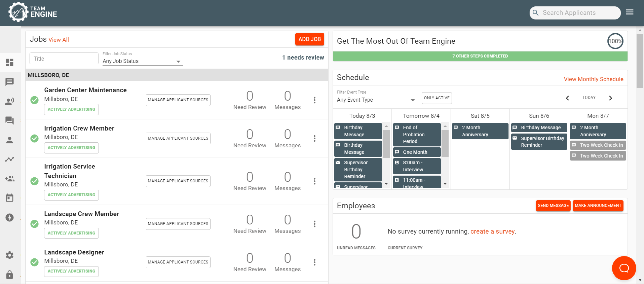Open the orange chat support bubble
The image size is (644, 284).
[624, 268]
